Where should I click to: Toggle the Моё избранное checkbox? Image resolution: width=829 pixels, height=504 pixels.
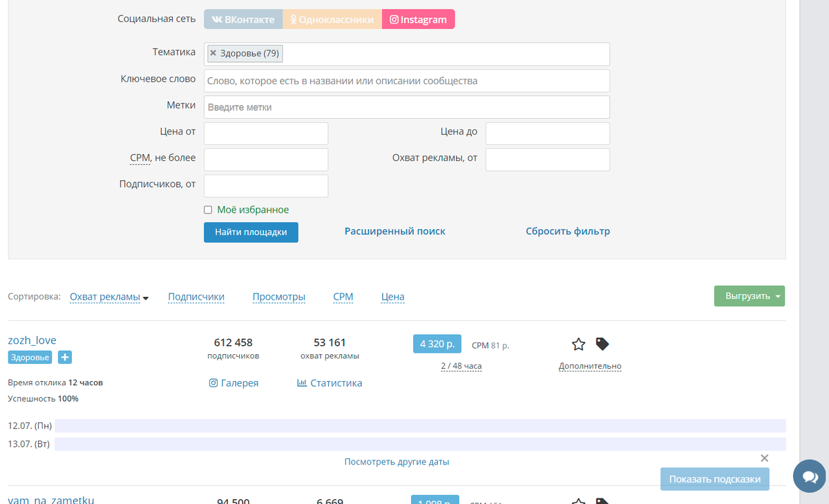(x=208, y=210)
